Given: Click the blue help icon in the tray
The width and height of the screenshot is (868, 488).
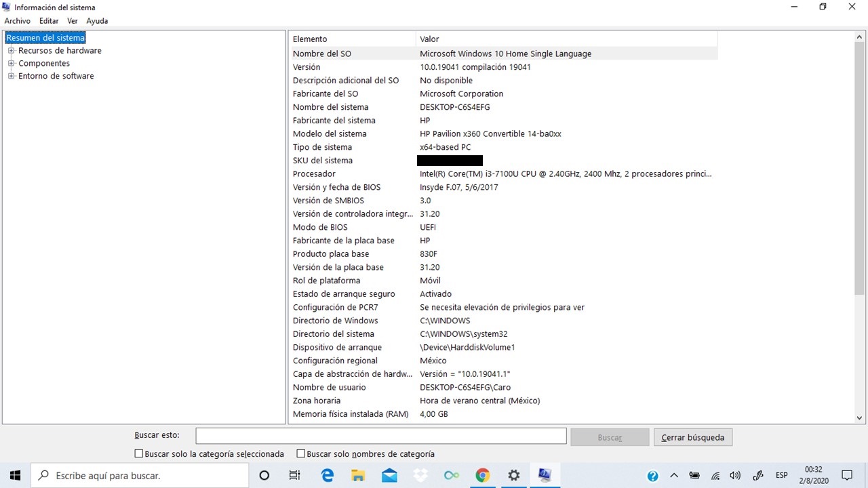Looking at the screenshot, I should click(x=653, y=476).
